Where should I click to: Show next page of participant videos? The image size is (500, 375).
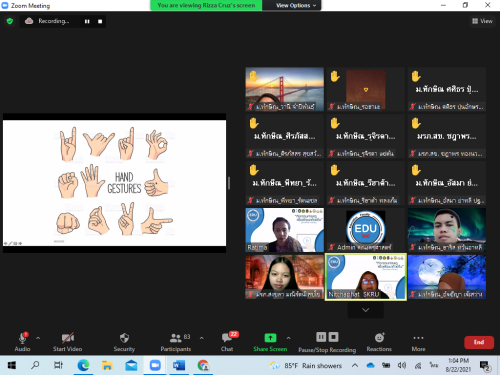[x=366, y=310]
